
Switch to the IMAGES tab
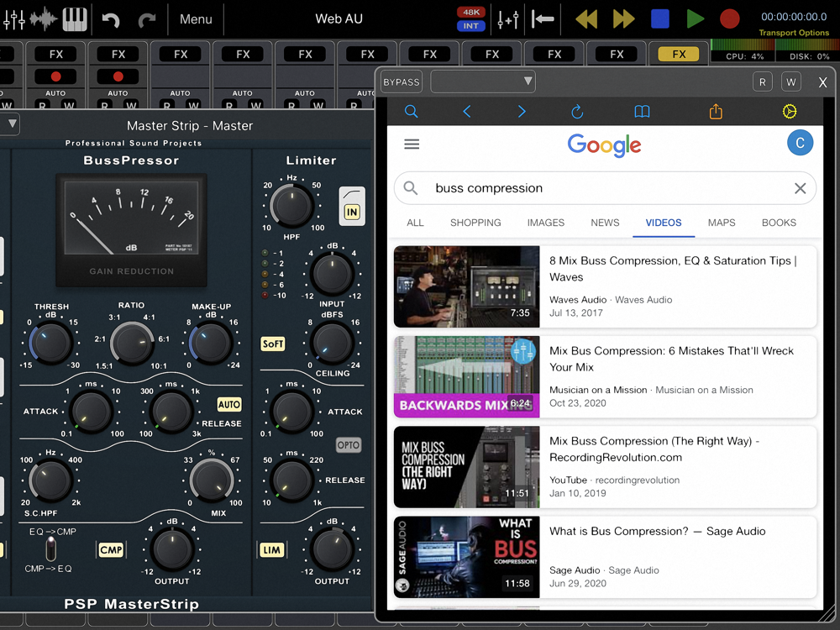coord(545,223)
